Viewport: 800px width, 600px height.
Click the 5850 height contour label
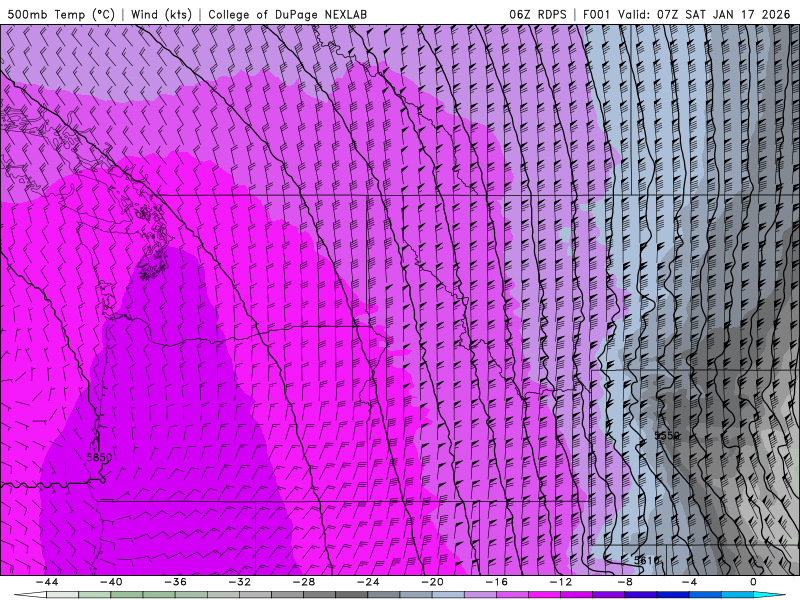(x=99, y=457)
